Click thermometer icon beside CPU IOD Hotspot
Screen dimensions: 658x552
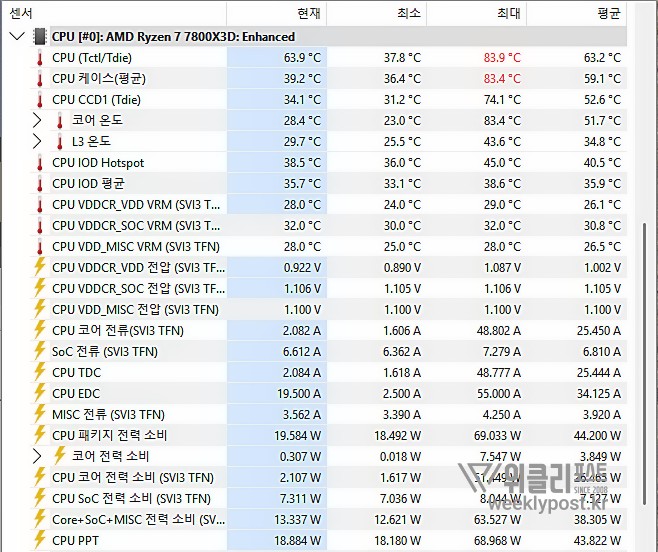pos(40,163)
